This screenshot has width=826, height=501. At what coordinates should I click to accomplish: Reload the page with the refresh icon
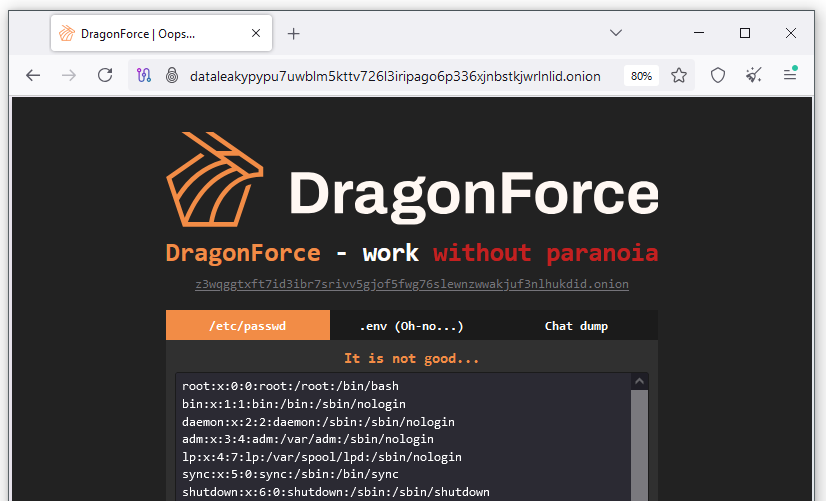(x=105, y=75)
